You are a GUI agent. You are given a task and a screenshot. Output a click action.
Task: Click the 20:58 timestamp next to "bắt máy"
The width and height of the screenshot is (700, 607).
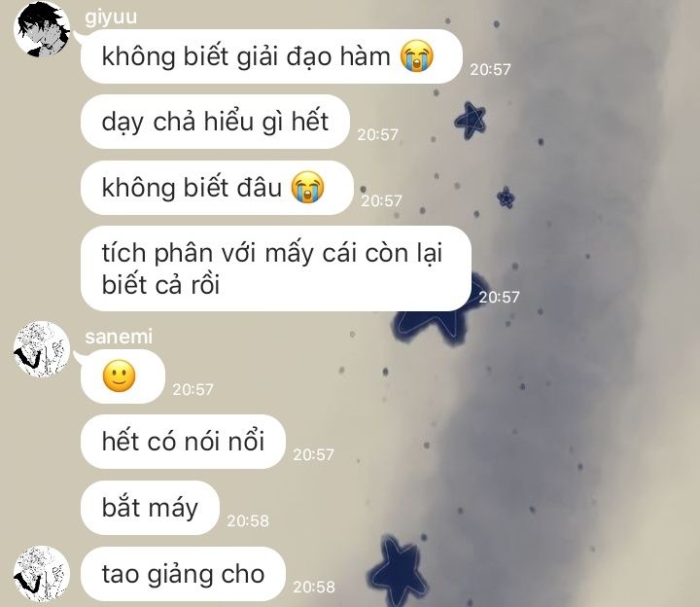click(x=248, y=520)
